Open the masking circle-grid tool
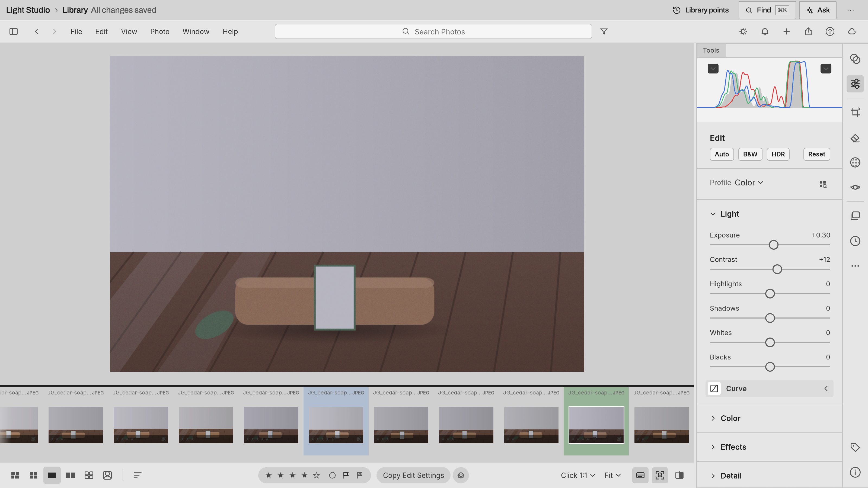868x488 pixels. coord(855,162)
